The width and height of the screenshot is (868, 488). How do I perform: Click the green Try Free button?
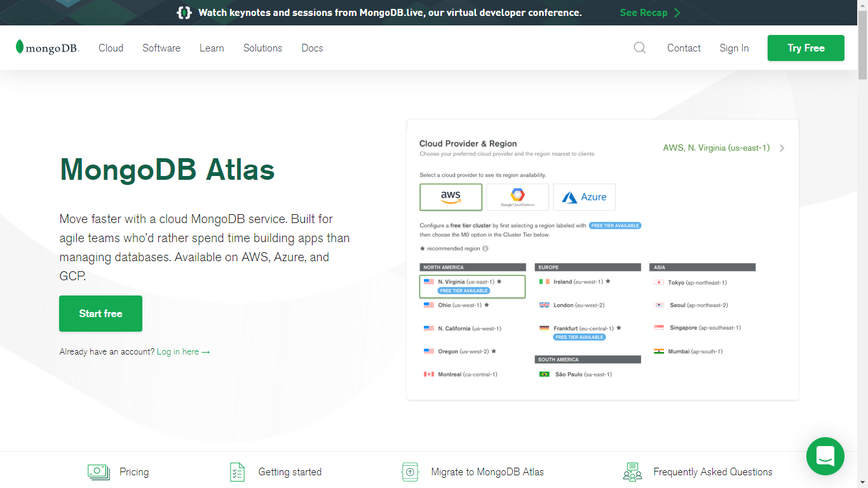[806, 48]
